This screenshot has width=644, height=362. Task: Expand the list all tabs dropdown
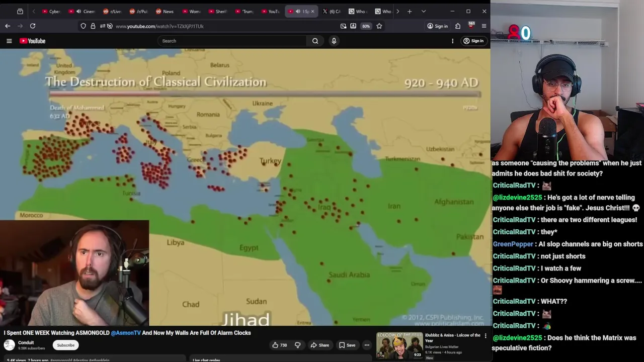tap(424, 11)
